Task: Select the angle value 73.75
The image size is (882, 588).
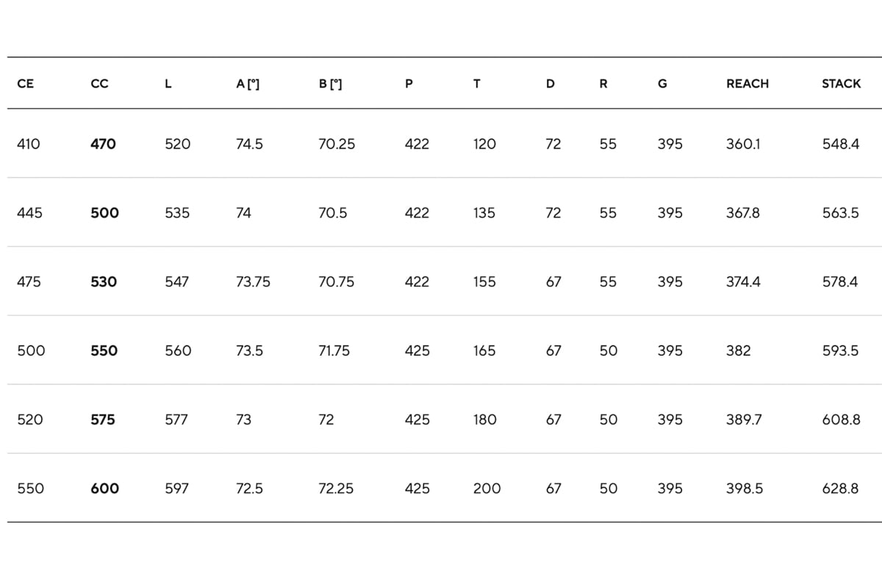Action: 253,282
